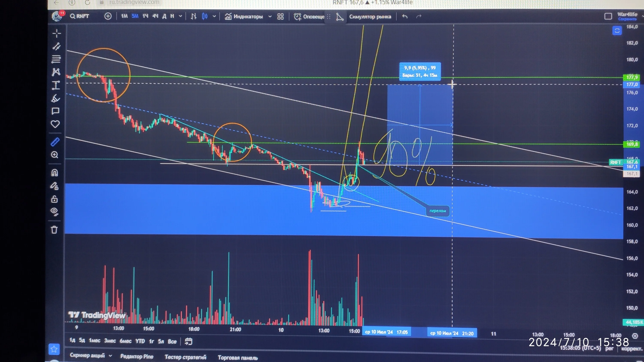The image size is (644, 362).
Task: Set range to 3мес
Action: click(110, 341)
